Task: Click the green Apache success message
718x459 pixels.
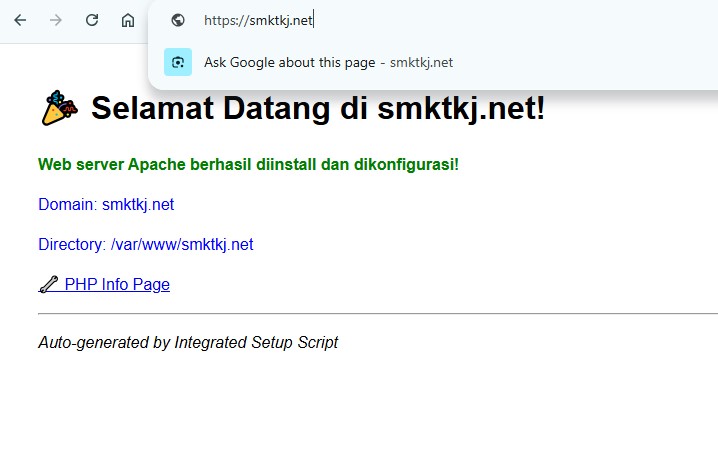Action: tap(248, 164)
